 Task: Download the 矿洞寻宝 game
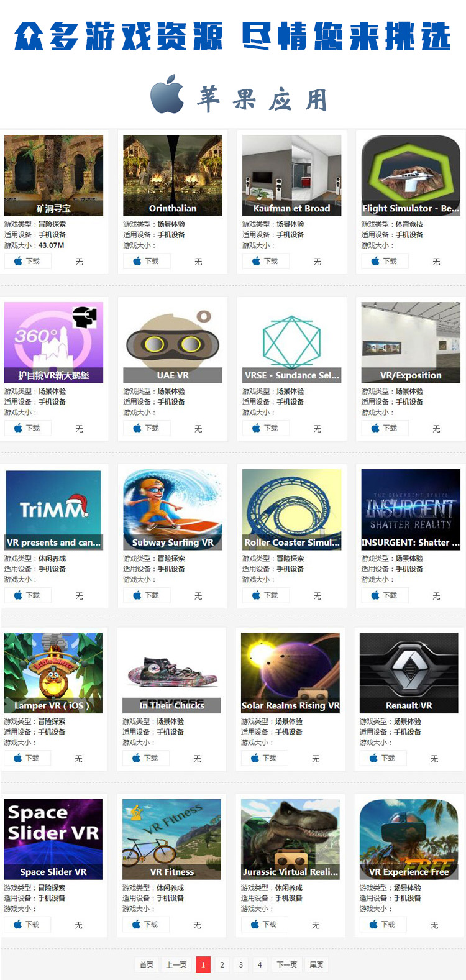[28, 262]
